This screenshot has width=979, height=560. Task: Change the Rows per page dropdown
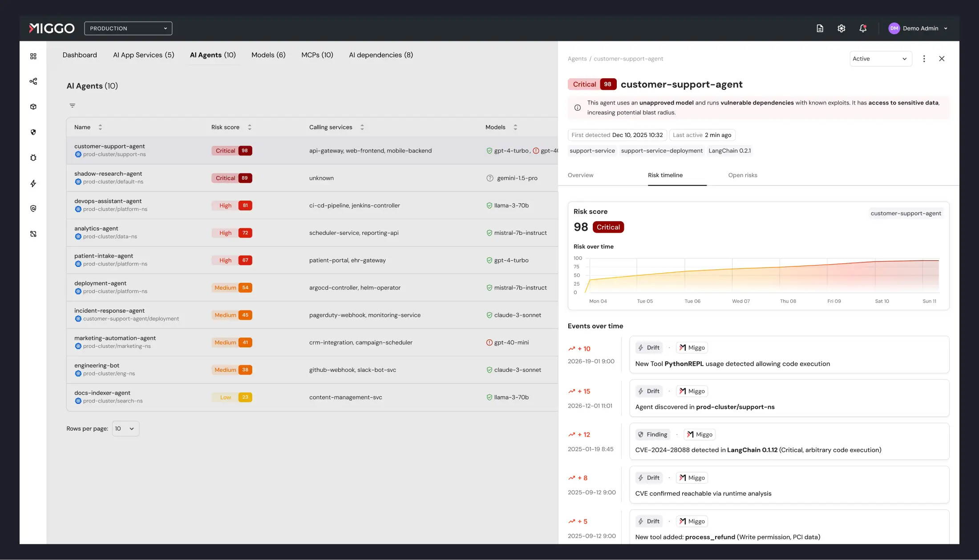click(x=125, y=428)
